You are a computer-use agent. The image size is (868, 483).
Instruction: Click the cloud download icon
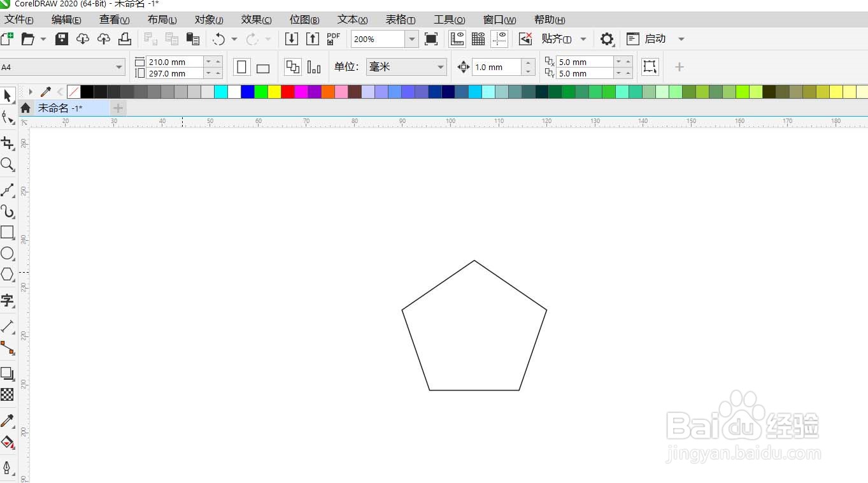(83, 39)
